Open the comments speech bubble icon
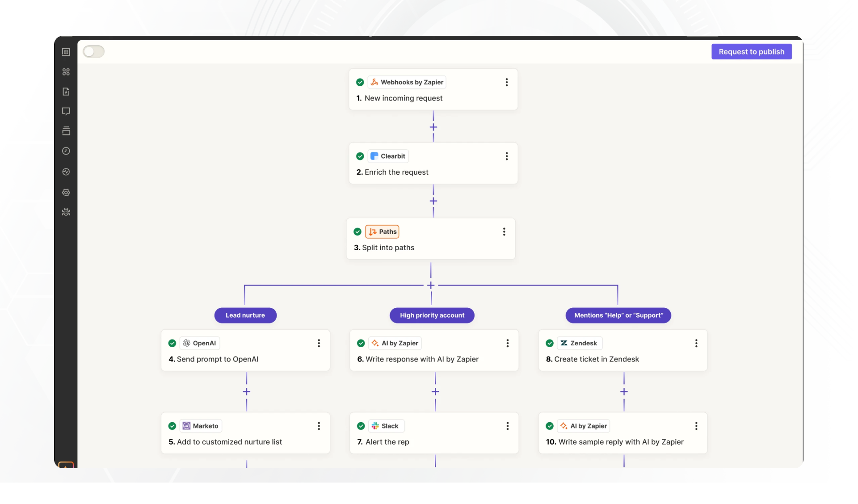 pos(66,111)
